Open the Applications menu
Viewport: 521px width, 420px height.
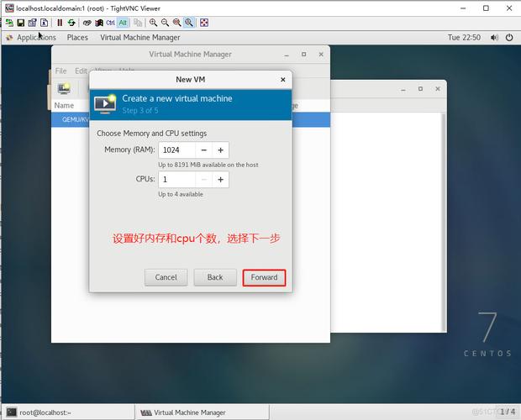(36, 38)
